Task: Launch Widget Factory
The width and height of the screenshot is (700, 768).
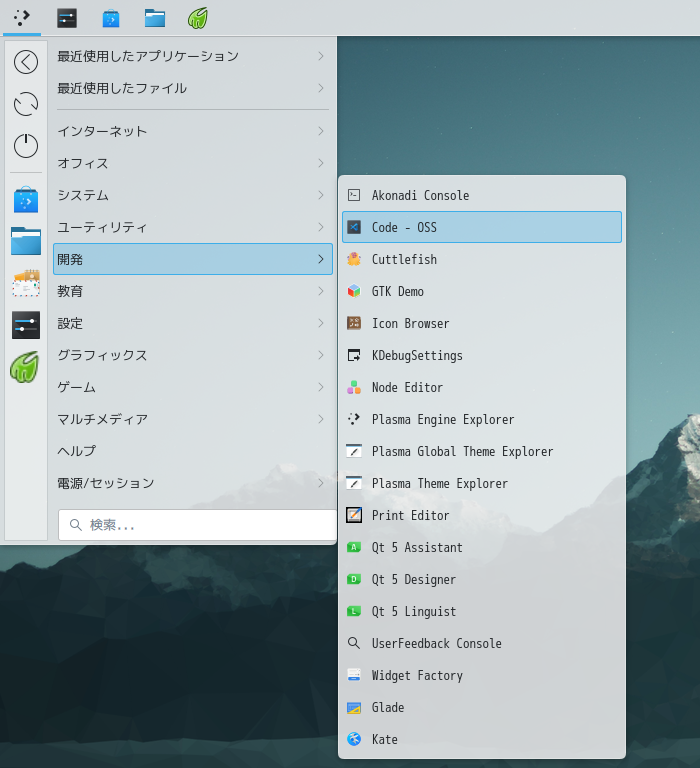Action: coord(482,675)
